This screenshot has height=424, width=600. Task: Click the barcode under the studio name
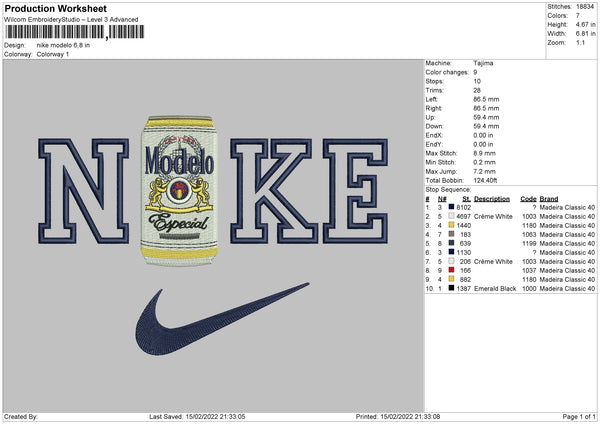(74, 32)
